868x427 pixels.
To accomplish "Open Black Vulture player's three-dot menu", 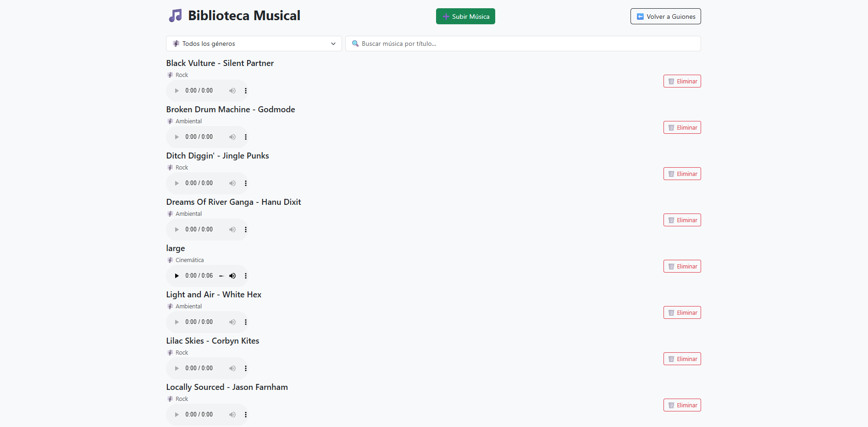I will 246,91.
